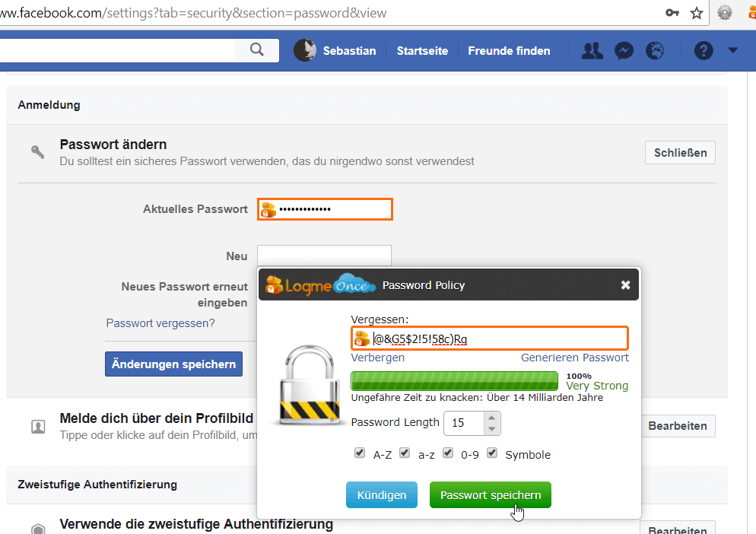The height and width of the screenshot is (534, 756).
Task: Open the friend requests icon
Action: tap(592, 51)
